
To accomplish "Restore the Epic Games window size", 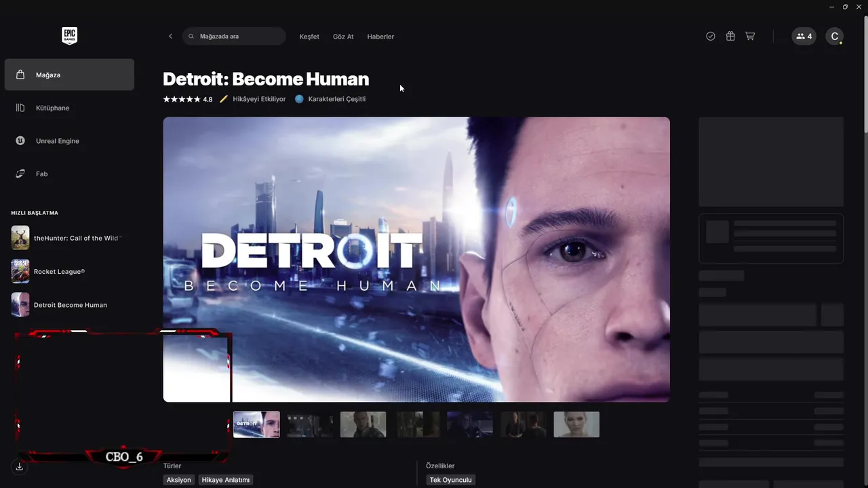I will point(846,7).
